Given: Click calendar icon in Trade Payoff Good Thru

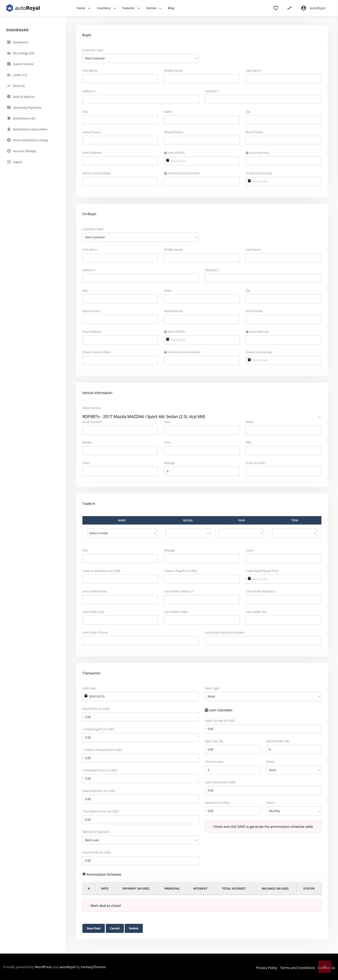Looking at the screenshot, I should [x=249, y=579].
